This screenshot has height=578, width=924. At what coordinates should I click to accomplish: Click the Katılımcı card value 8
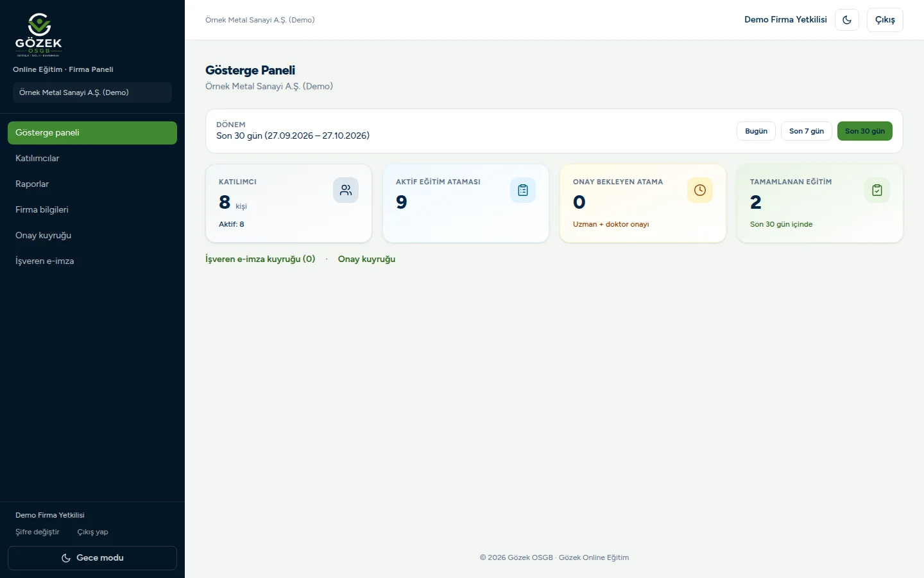[225, 202]
